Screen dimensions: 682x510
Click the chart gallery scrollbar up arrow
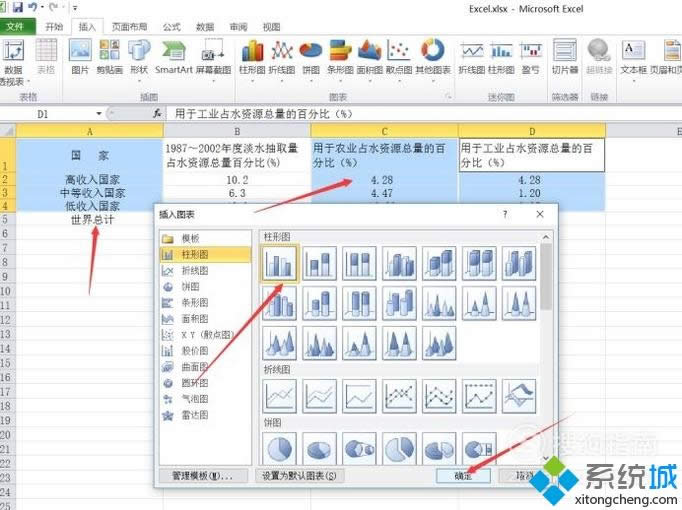click(x=546, y=237)
